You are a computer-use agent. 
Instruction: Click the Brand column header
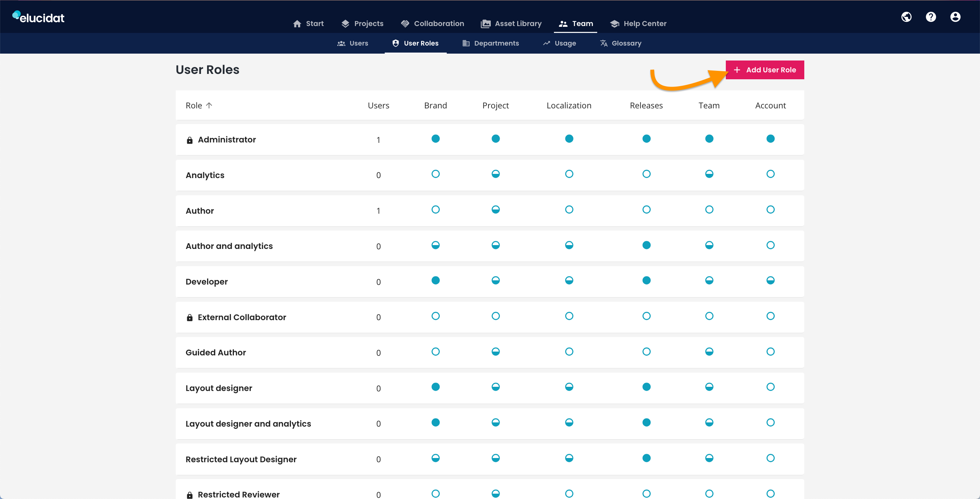click(x=435, y=105)
